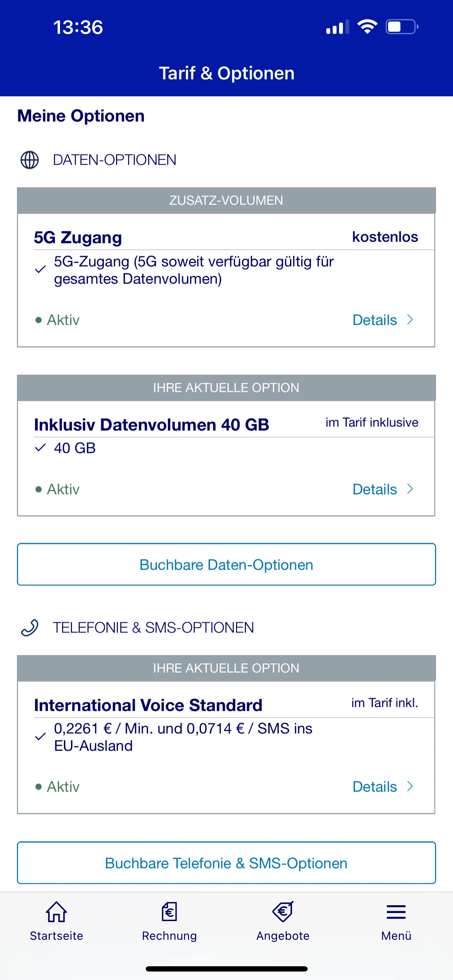Expand the 5G Zugang details chevron
The height and width of the screenshot is (980, 453).
point(410,320)
